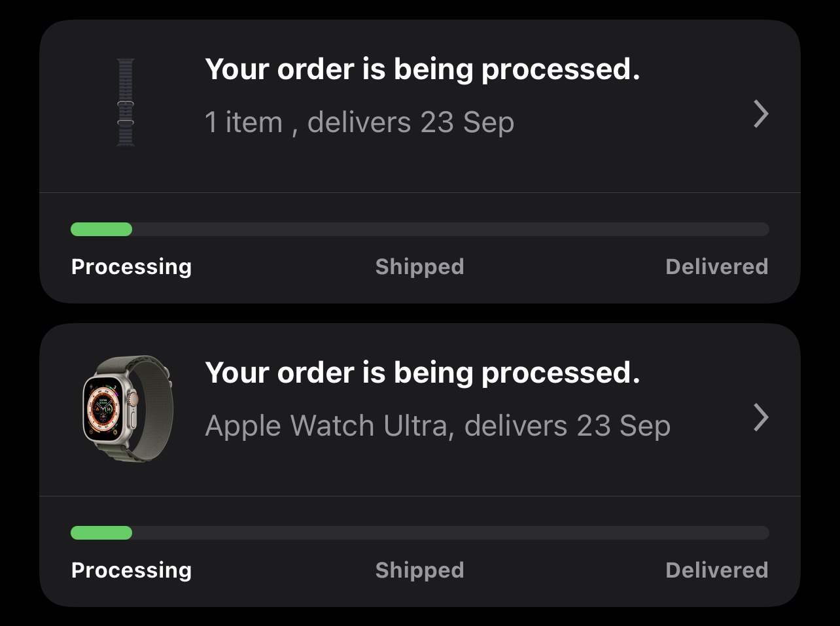
Task: Click the Apple Watch Ultra order's processing headline
Action: 422,373
